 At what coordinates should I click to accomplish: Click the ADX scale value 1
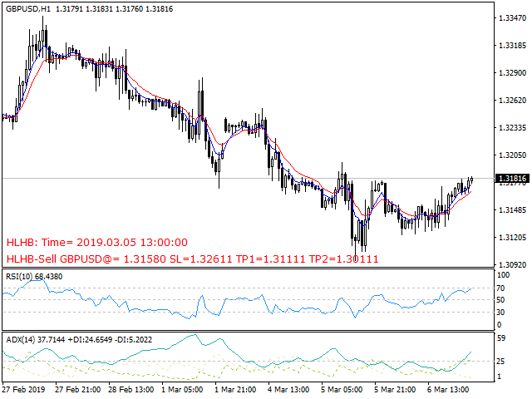[499, 377]
